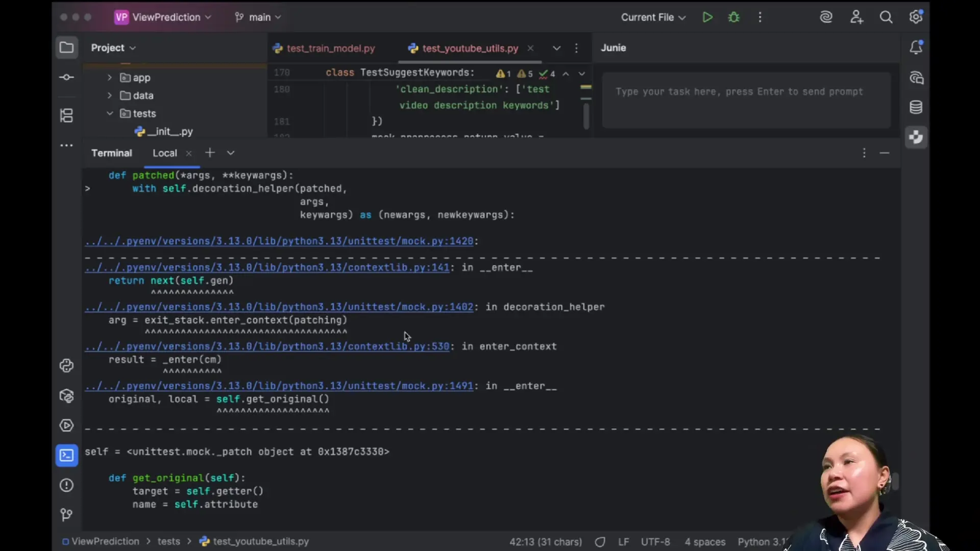Open editor tabs options three-dot menu
980x551 pixels.
click(576, 48)
